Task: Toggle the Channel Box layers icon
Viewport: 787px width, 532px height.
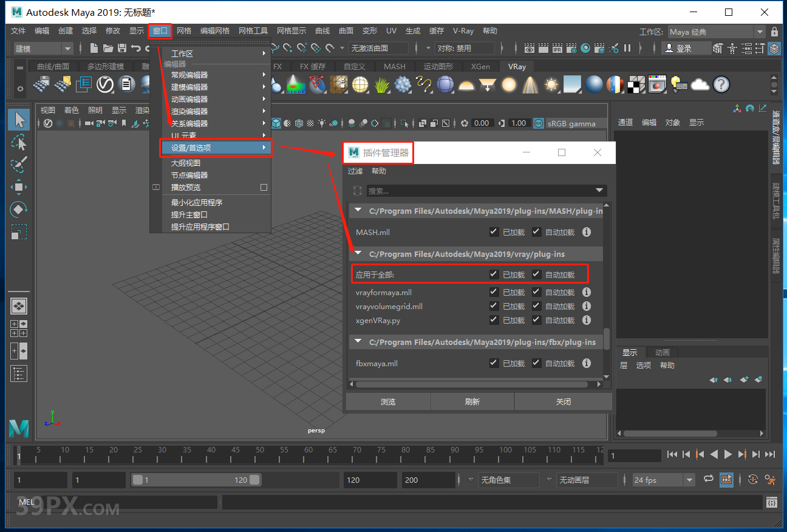Action: [x=774, y=48]
